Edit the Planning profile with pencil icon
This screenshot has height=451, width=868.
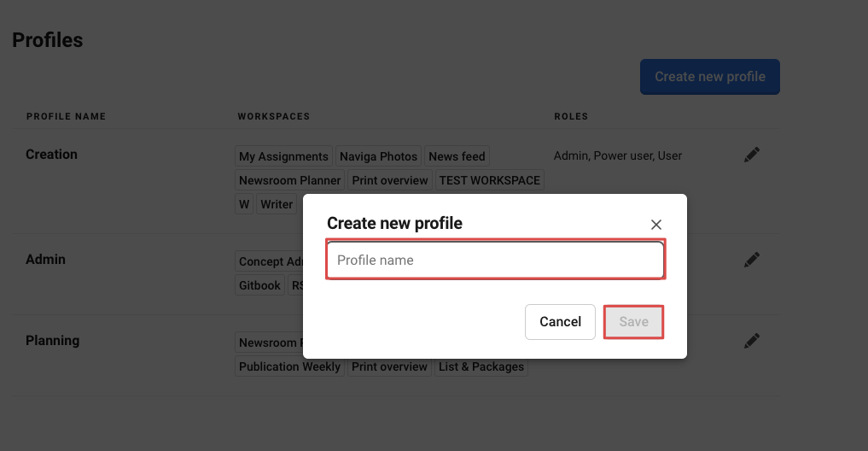coord(752,341)
